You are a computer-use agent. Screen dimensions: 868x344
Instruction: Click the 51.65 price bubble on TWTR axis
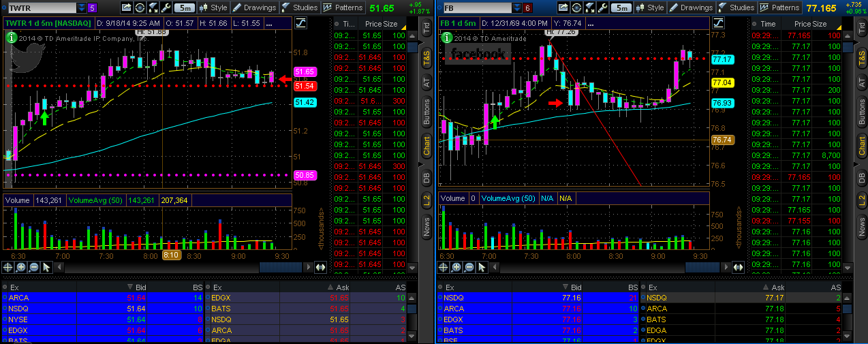tap(304, 72)
